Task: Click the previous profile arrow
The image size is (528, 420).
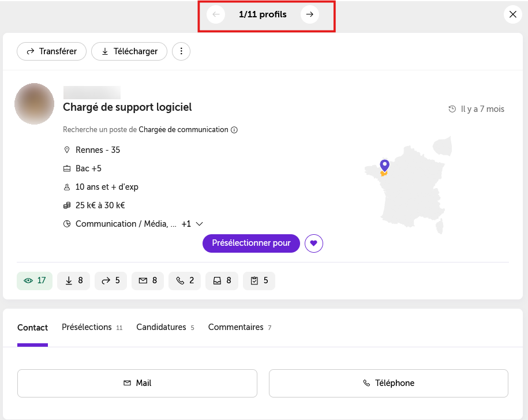Action: [216, 14]
